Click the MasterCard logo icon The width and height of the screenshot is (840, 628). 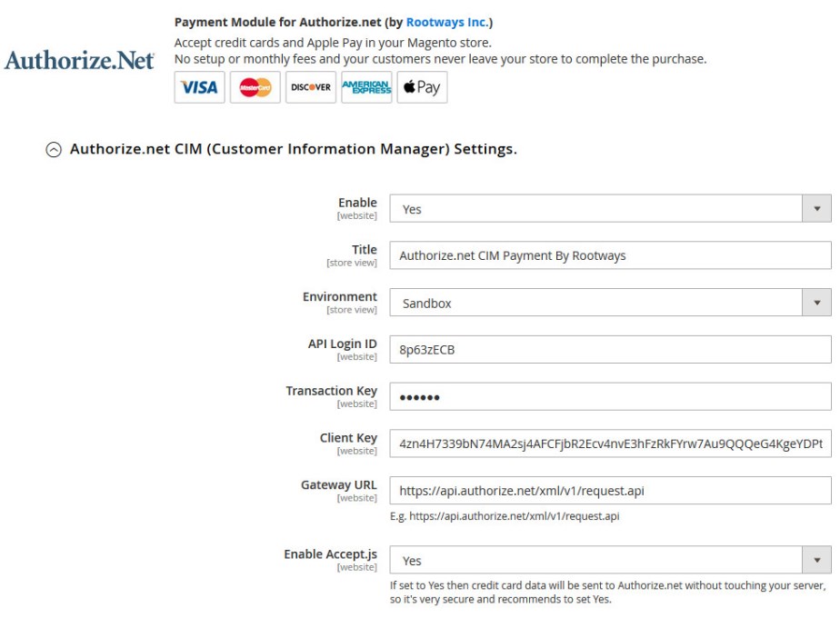[255, 87]
